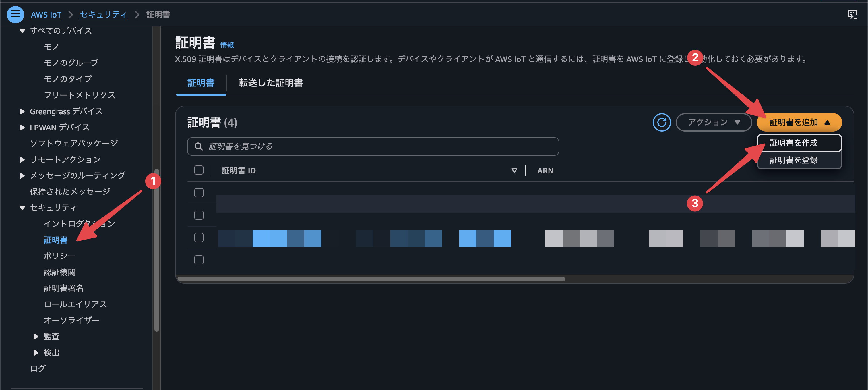Open ポリシー in sidebar

(60, 256)
